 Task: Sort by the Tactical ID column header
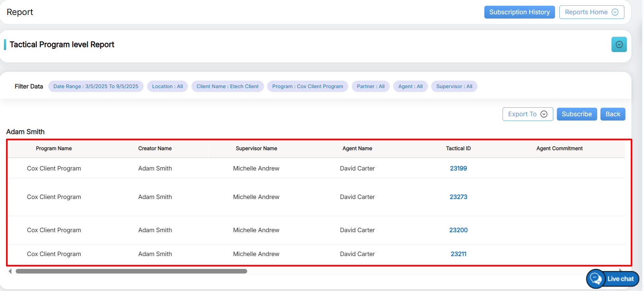458,148
